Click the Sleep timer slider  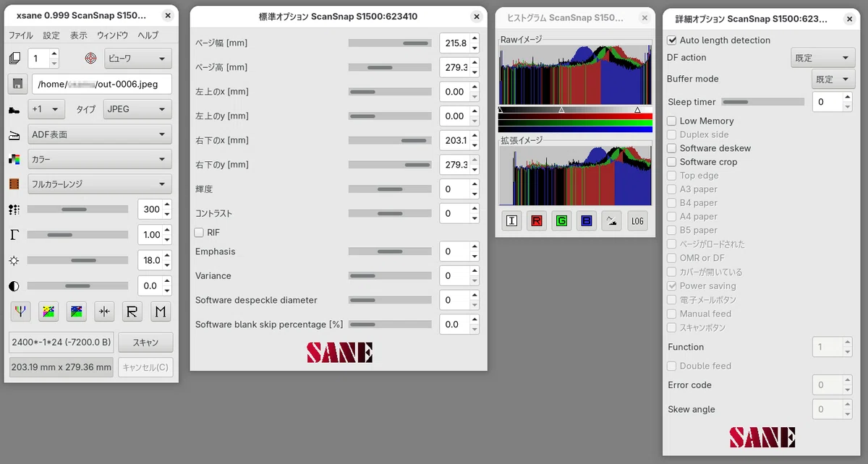pos(763,102)
